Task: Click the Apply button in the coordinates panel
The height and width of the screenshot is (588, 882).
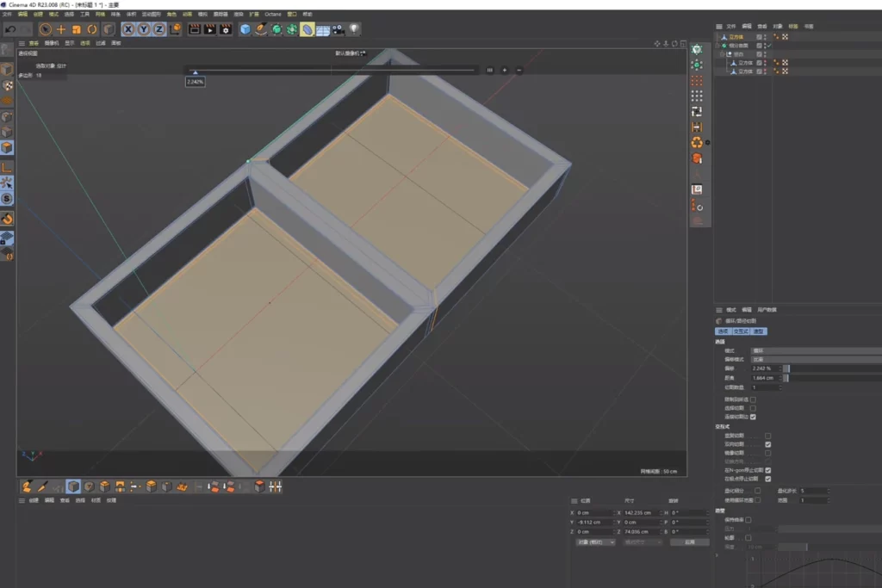Action: (691, 542)
